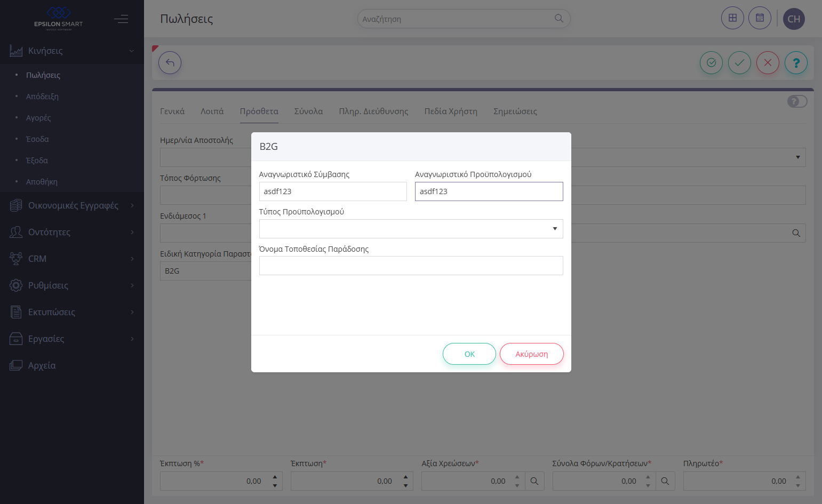Open the Τύπος Προϋπολογισμού dropdown
This screenshot has height=504, width=822.
411,229
